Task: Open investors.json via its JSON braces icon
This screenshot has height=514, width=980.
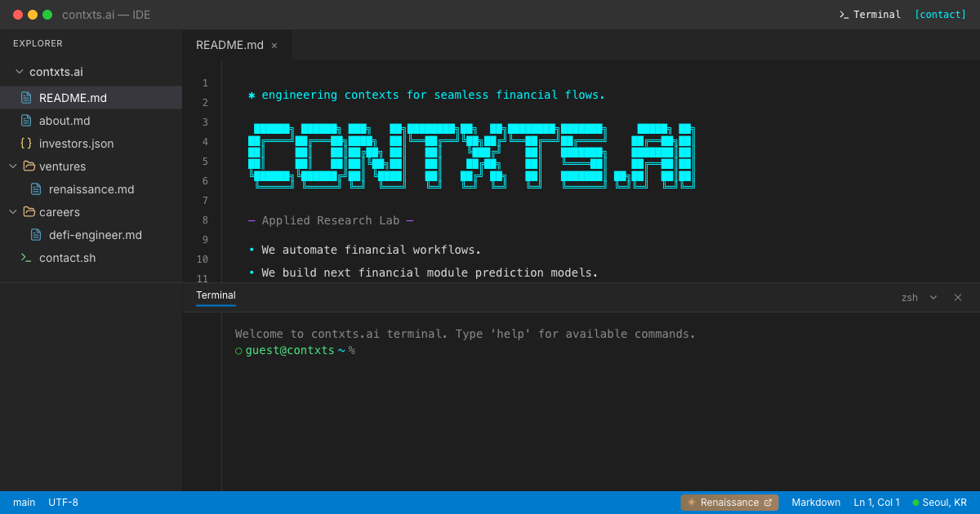Action: click(x=25, y=143)
